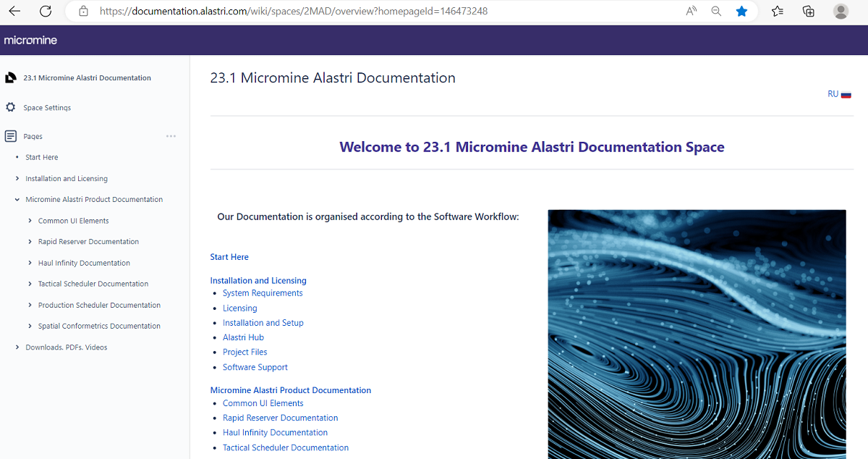The height and width of the screenshot is (459, 868).
Task: Open Software Support link
Action: [x=255, y=367]
